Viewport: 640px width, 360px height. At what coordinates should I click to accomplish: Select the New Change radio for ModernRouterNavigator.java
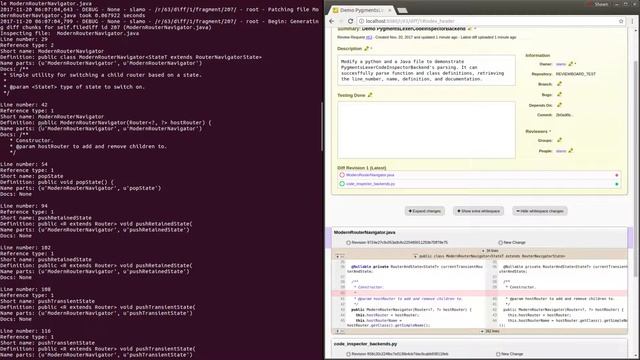[500, 243]
